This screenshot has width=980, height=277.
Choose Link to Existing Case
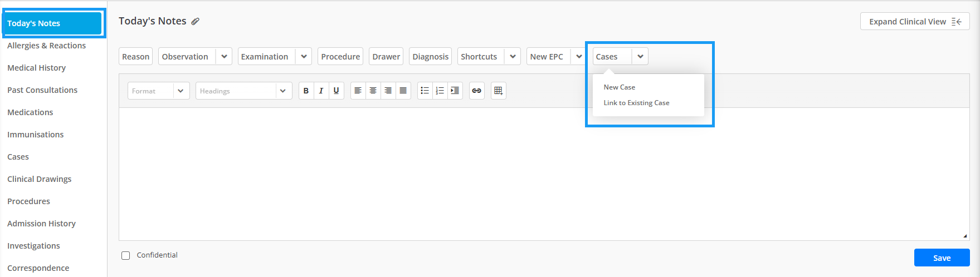click(x=636, y=103)
